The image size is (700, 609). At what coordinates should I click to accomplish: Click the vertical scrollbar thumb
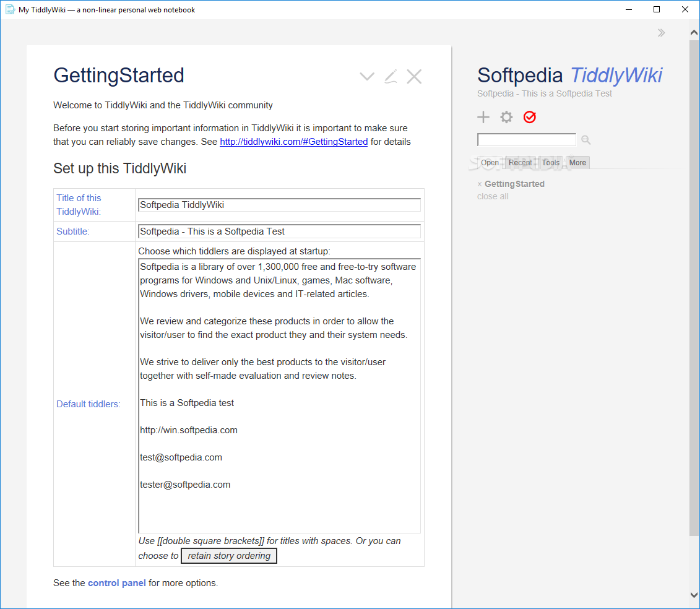694,288
